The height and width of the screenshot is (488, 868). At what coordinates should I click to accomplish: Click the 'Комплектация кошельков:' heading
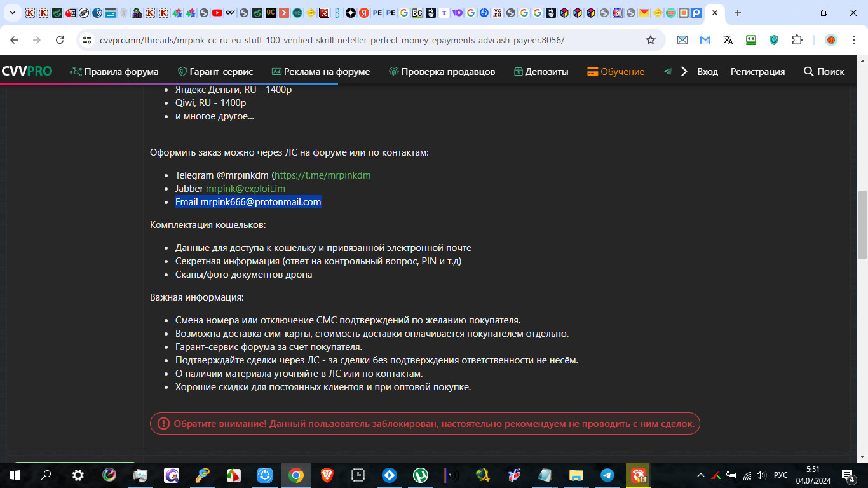pyautogui.click(x=208, y=225)
